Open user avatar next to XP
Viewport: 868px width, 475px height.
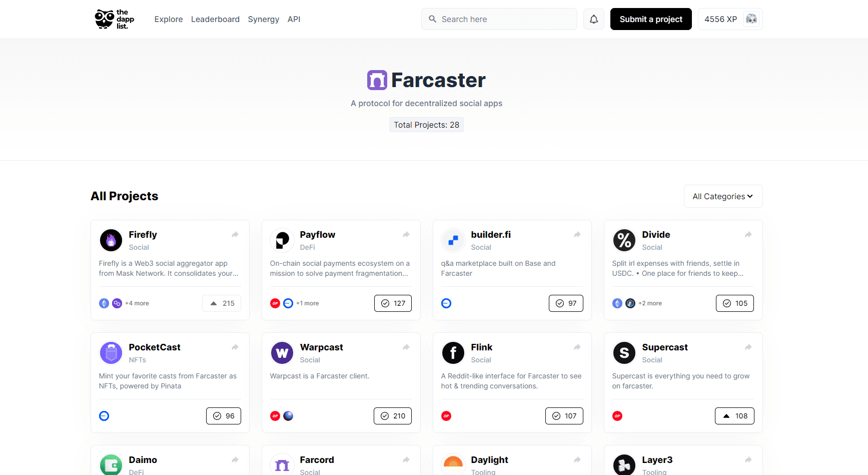point(751,19)
